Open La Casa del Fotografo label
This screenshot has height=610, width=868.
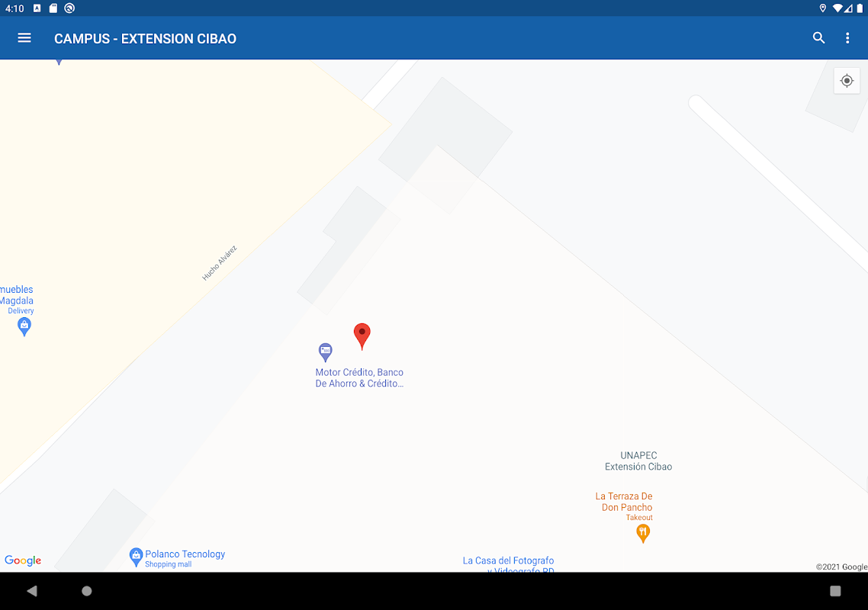point(508,565)
